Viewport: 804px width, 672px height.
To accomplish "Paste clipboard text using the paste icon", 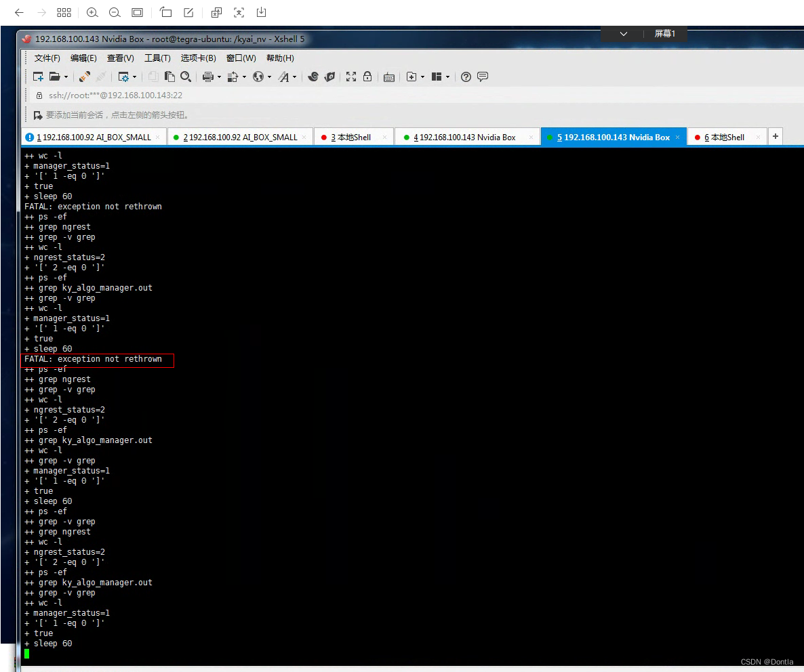I will (x=169, y=77).
